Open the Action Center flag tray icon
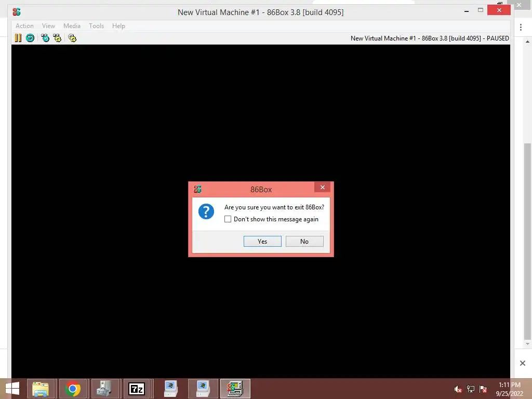Viewport: 532px width, 399px height. pos(483,389)
